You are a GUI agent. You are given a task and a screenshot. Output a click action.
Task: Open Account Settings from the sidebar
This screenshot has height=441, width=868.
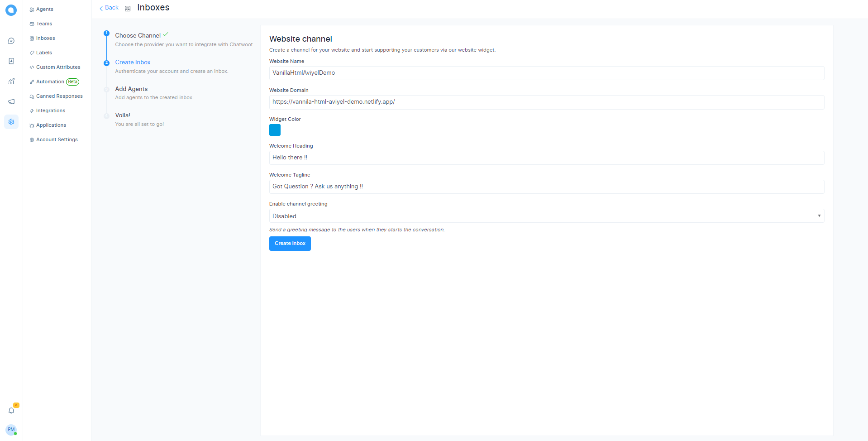57,139
